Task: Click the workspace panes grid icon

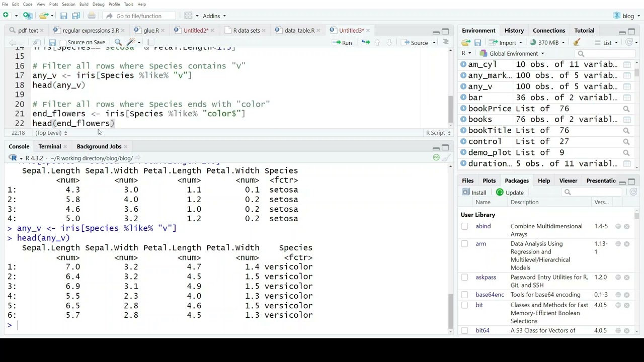Action: coord(188,16)
